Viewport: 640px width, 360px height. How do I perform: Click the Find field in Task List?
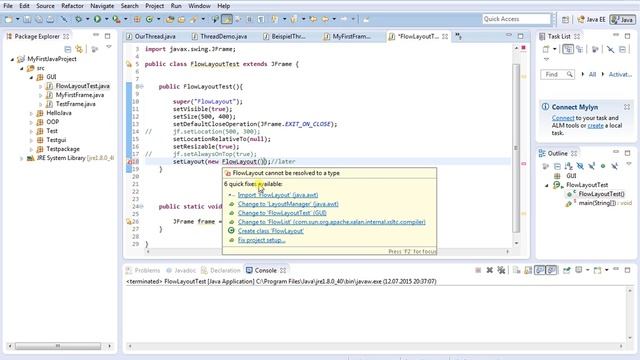558,74
